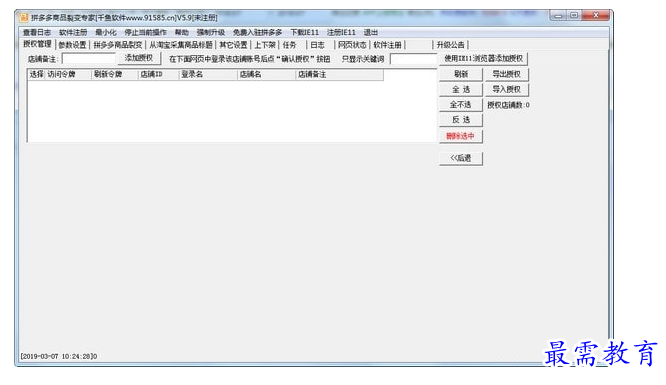Click the 导出授权 button
666x385 pixels.
click(x=506, y=74)
